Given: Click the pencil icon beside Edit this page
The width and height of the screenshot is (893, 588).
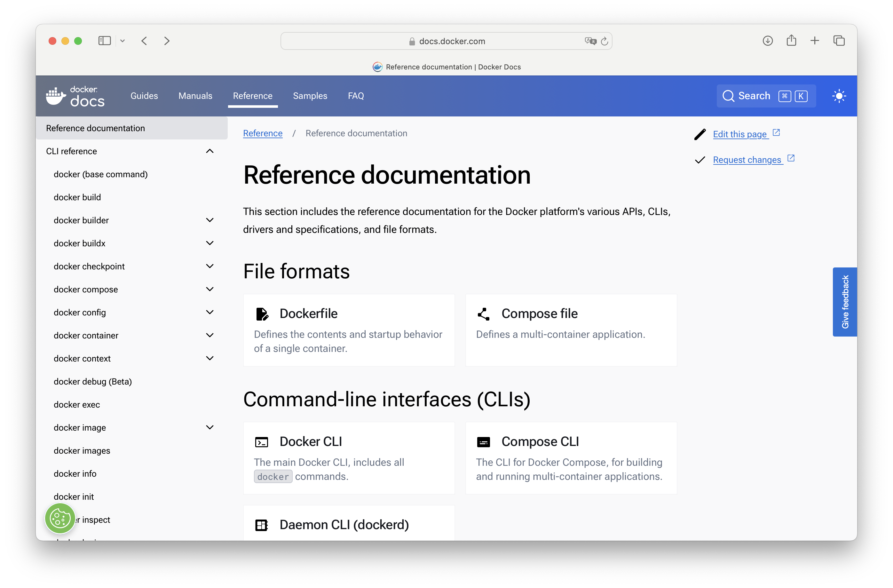Looking at the screenshot, I should click(700, 134).
